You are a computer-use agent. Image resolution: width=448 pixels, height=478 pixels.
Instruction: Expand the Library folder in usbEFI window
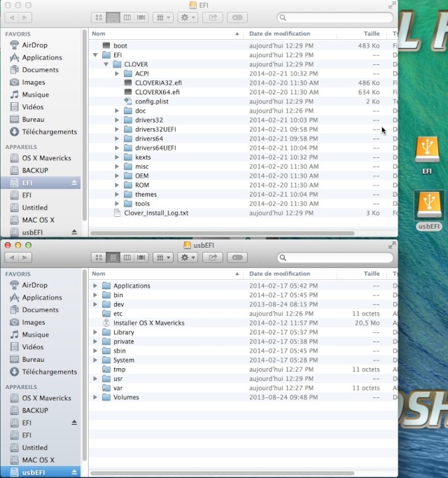(95, 332)
